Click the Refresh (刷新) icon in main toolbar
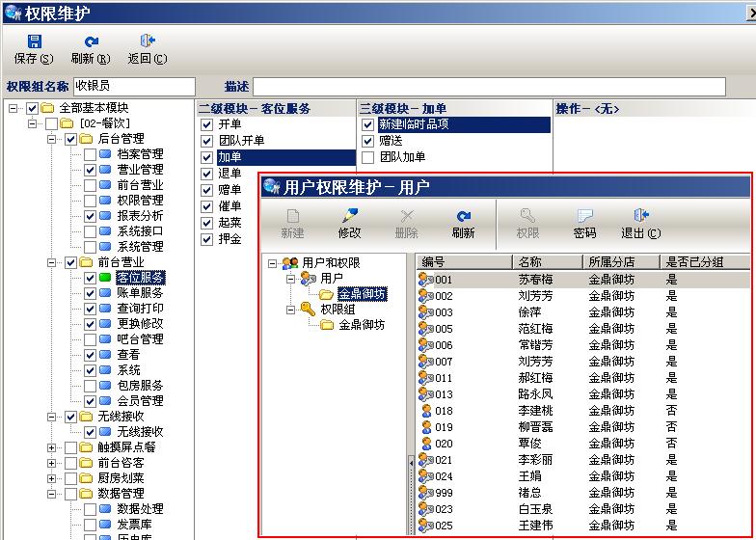 (x=91, y=41)
